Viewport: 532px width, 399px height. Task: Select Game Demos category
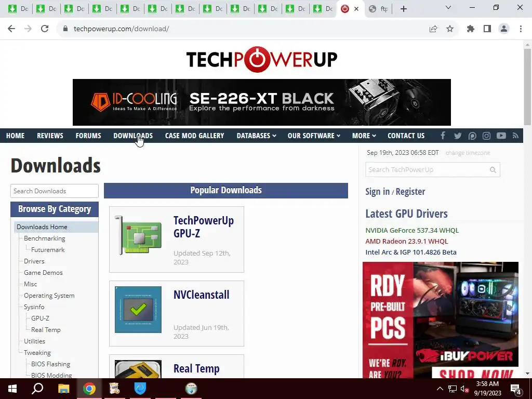[x=43, y=273]
